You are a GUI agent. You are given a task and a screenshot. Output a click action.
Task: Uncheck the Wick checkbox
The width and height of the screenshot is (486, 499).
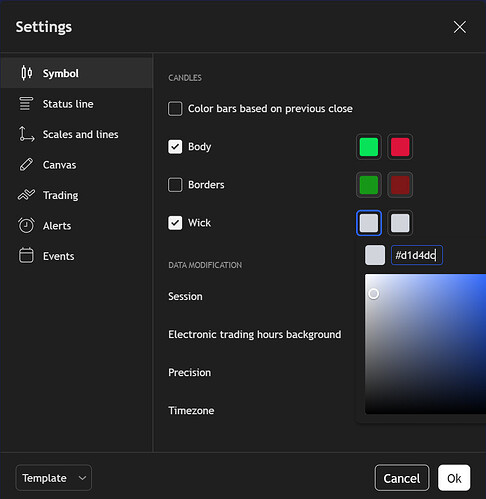(175, 223)
